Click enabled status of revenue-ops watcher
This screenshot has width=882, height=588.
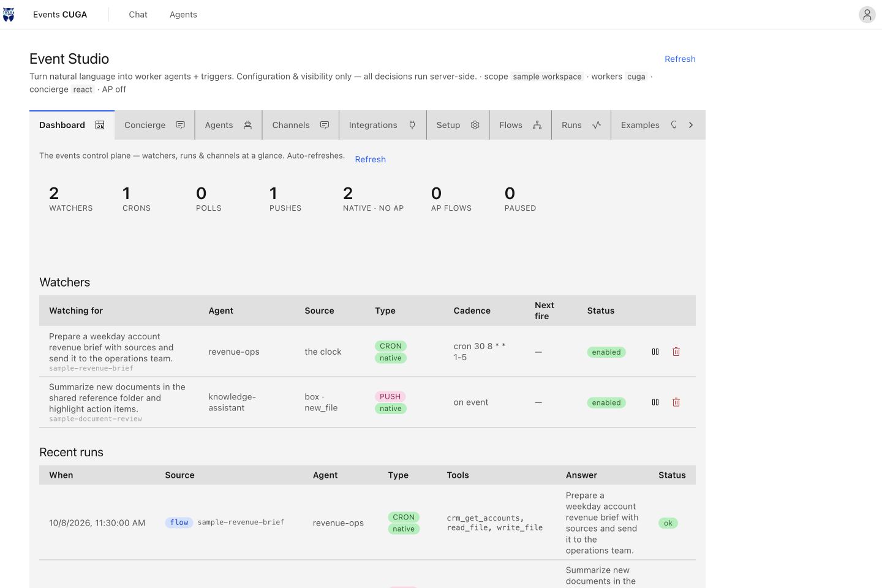click(x=606, y=352)
